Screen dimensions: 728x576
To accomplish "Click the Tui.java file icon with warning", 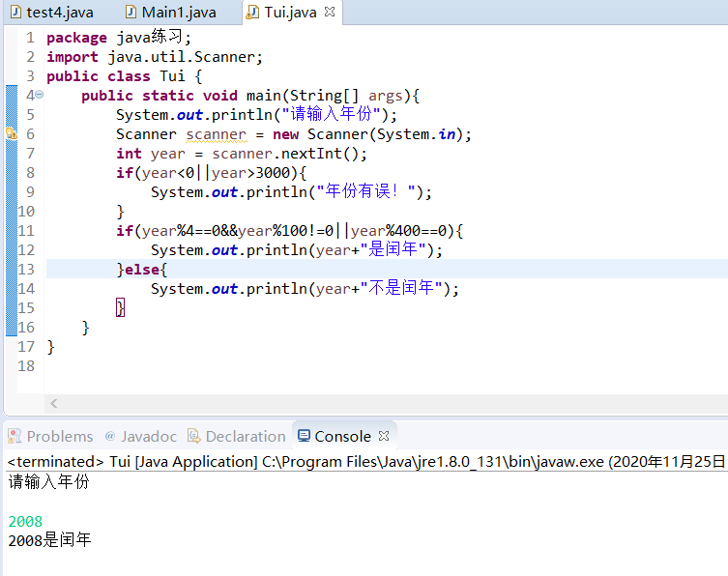I will [252, 13].
